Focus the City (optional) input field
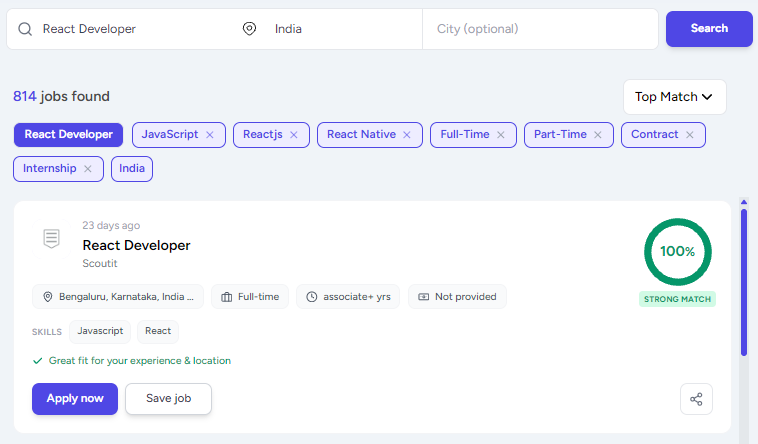Viewport: 758px width, 444px height. tap(540, 29)
